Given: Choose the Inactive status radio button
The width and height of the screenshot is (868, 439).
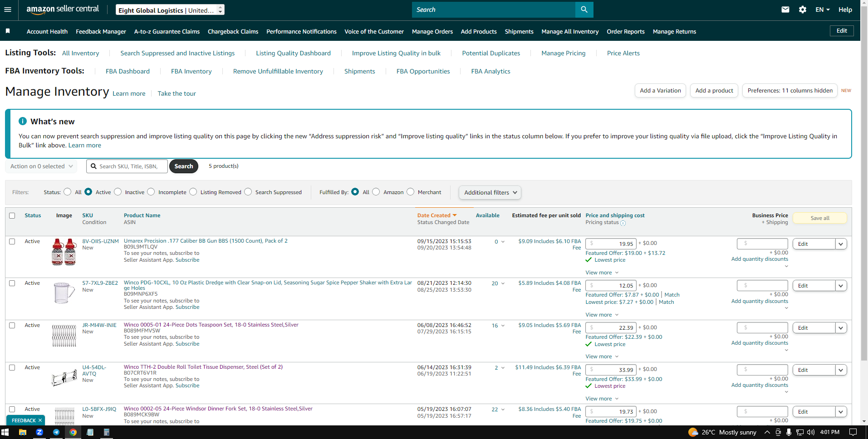Looking at the screenshot, I should pos(118,192).
